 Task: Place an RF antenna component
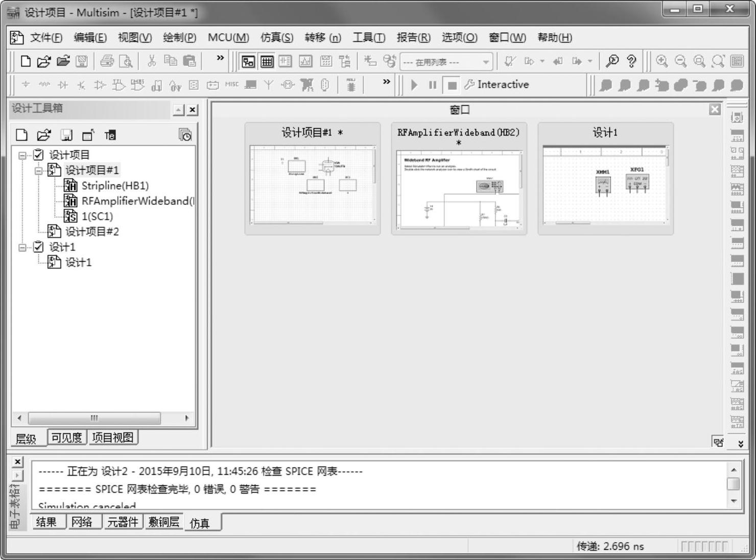268,85
